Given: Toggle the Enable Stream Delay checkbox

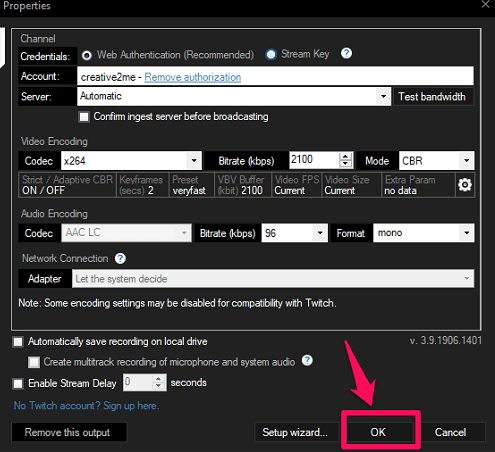Looking at the screenshot, I should pos(18,384).
